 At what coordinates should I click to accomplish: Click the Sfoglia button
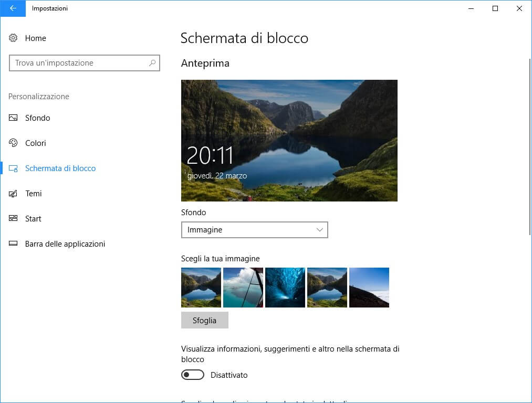[204, 320]
